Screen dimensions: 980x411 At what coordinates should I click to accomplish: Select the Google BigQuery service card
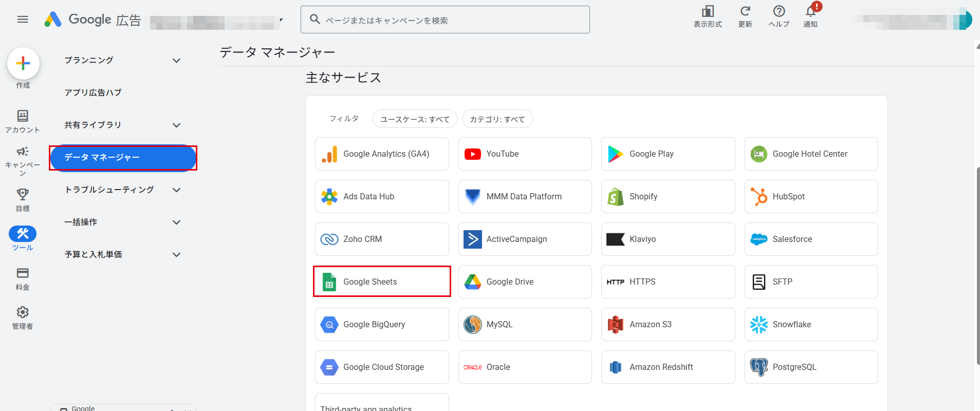(x=382, y=325)
